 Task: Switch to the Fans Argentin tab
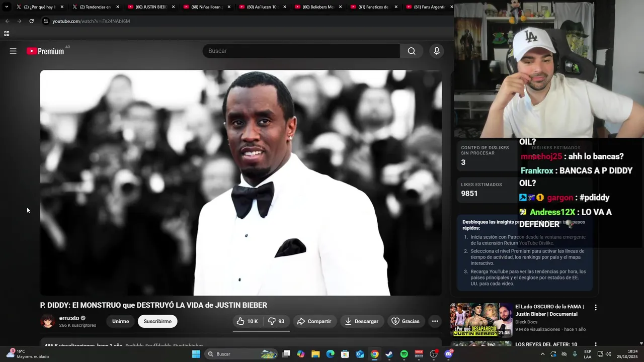429,7
